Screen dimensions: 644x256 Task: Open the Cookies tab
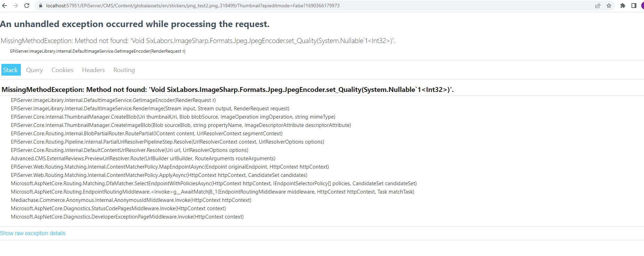(63, 70)
